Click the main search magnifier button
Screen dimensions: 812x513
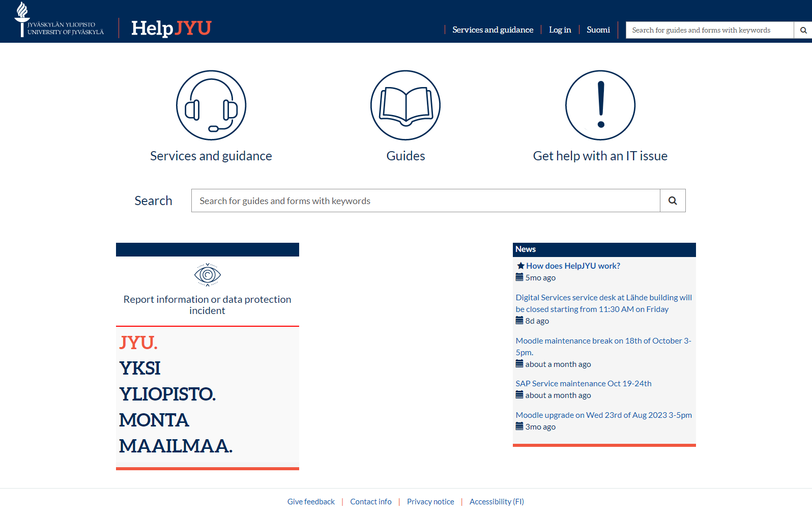pyautogui.click(x=673, y=201)
